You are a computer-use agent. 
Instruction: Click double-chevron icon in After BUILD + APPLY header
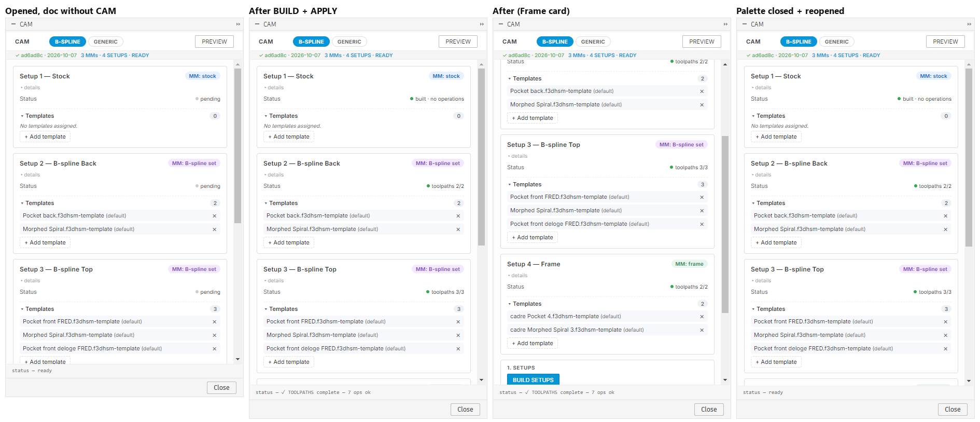[482, 24]
